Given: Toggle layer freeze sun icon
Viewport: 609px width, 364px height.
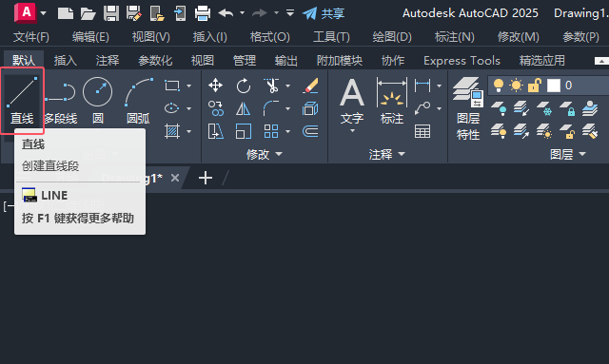Looking at the screenshot, I should coord(516,85).
